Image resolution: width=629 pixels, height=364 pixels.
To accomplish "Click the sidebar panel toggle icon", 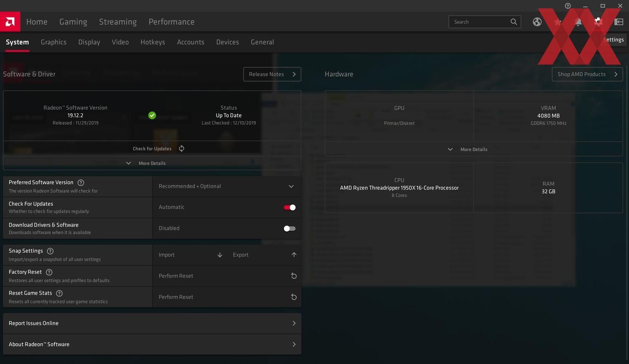I will (619, 22).
